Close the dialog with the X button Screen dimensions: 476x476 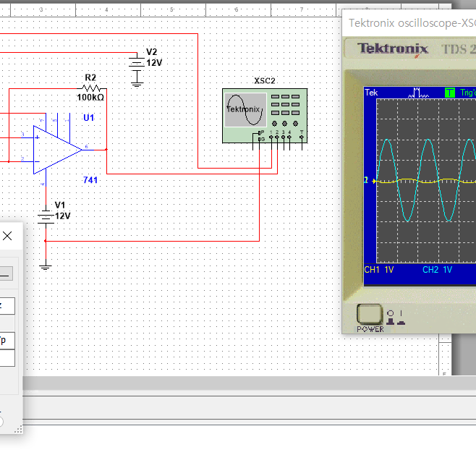coord(7,236)
